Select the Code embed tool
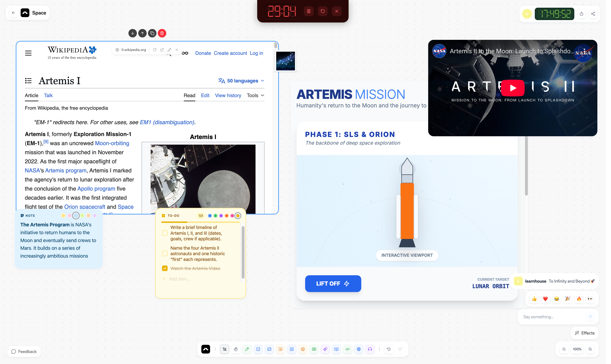 coord(348,349)
